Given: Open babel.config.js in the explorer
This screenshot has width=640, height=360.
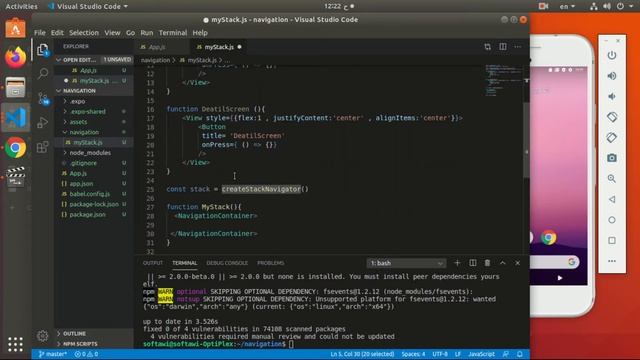Looking at the screenshot, I should (94, 194).
